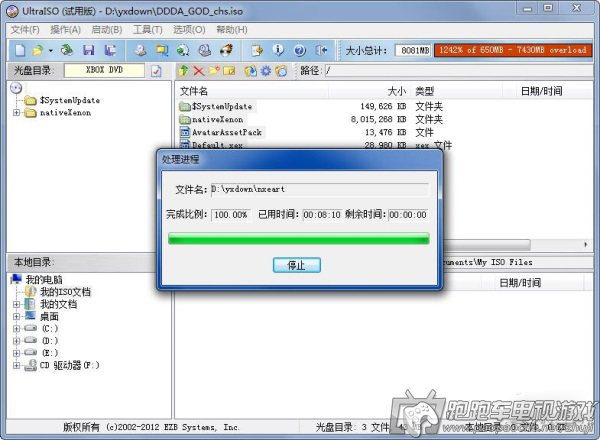
Task: Click the 完成比例 100.00% field
Action: [231, 215]
